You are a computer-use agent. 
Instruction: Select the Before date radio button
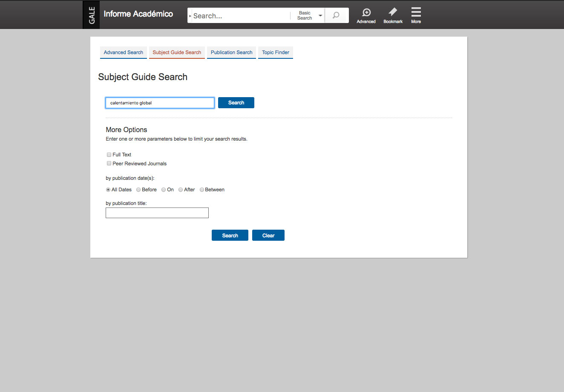pyautogui.click(x=138, y=190)
